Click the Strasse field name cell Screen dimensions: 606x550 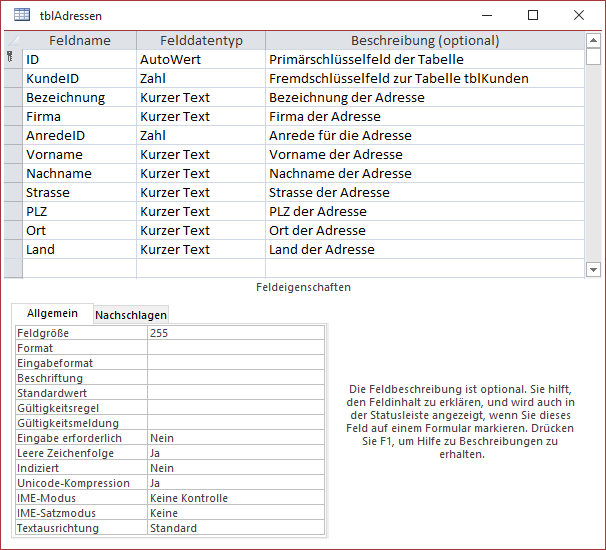[80, 192]
